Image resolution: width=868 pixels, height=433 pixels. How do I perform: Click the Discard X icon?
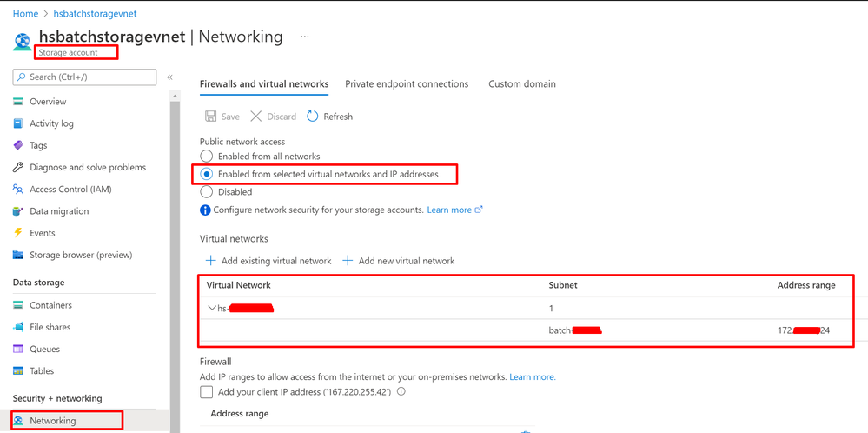click(255, 117)
